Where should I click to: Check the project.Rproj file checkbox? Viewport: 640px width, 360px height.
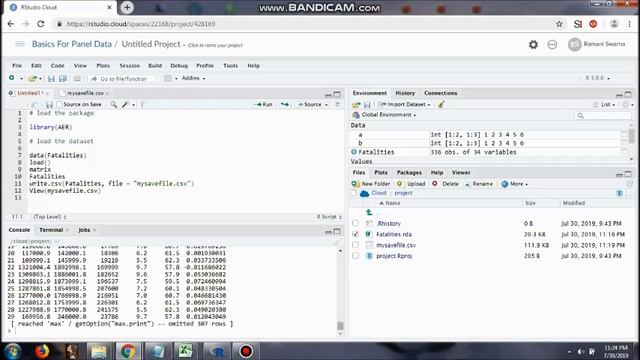click(356, 256)
